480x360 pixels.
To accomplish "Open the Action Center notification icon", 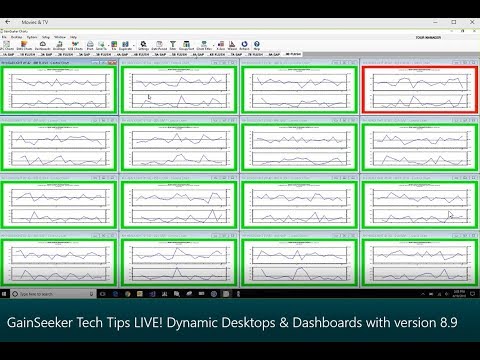I will 472,294.
